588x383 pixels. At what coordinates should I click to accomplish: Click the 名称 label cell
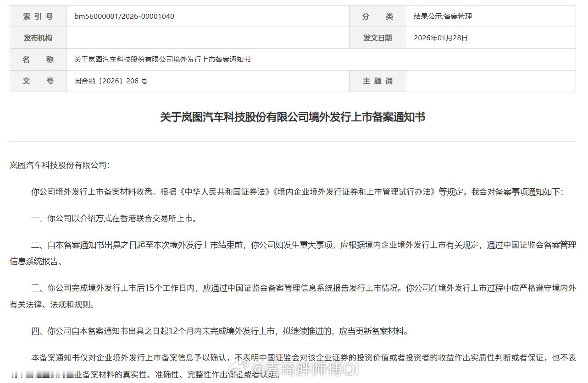click(38, 60)
